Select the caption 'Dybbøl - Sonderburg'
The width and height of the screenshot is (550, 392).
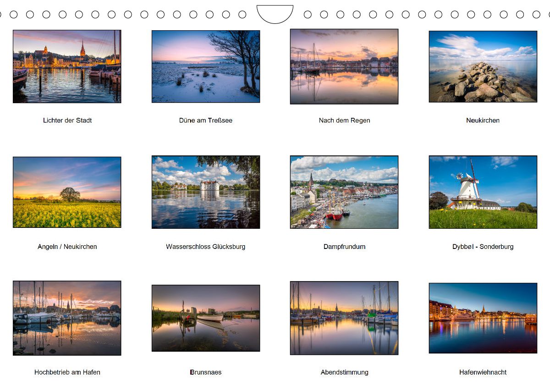pos(483,247)
